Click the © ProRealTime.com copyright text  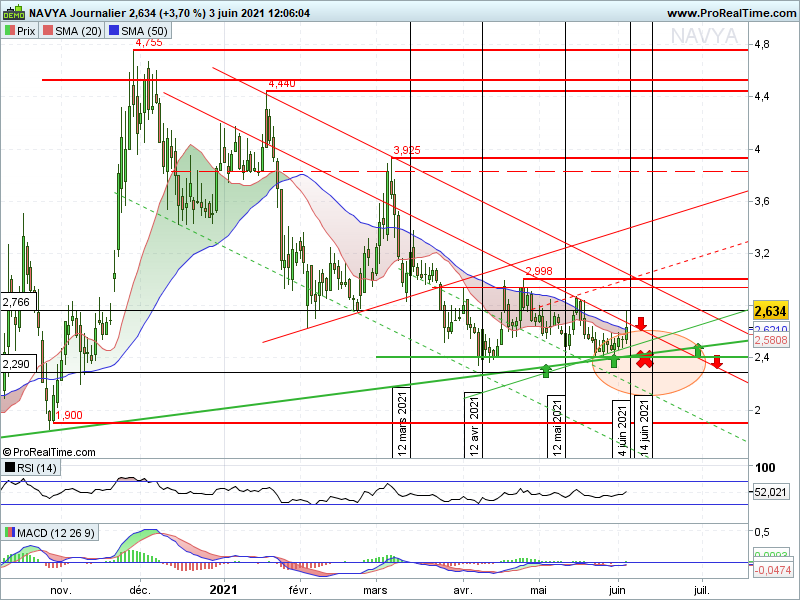(x=49, y=452)
